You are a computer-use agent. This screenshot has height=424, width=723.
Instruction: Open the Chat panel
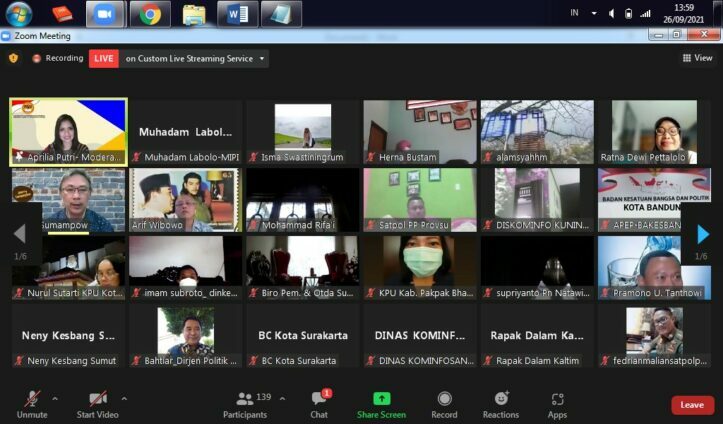coord(319,405)
